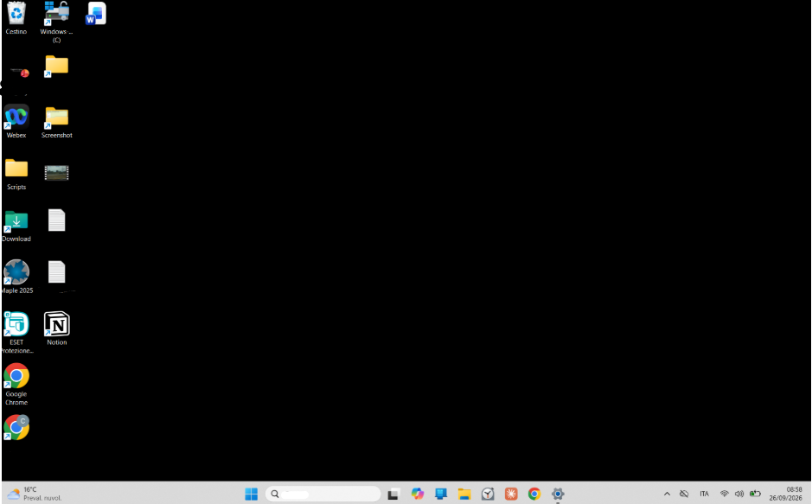Viewport: 812px width, 504px height.
Task: Select the Screenshot folder shortcut
Action: [56, 123]
